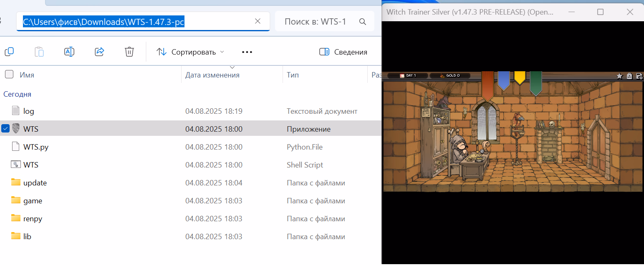Open the save settings icon in game

639,76
